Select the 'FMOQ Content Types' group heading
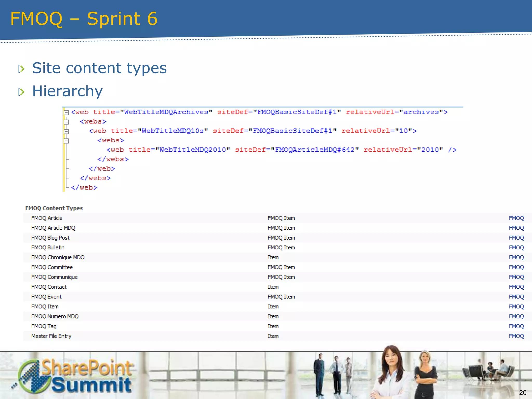Viewport: 532px width, 399px height. pos(54,208)
